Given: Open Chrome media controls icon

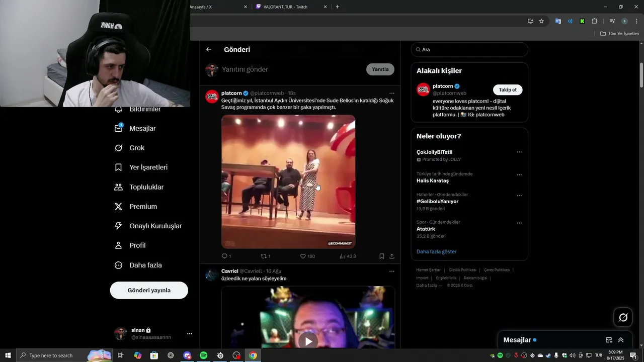Looking at the screenshot, I should [x=612, y=21].
